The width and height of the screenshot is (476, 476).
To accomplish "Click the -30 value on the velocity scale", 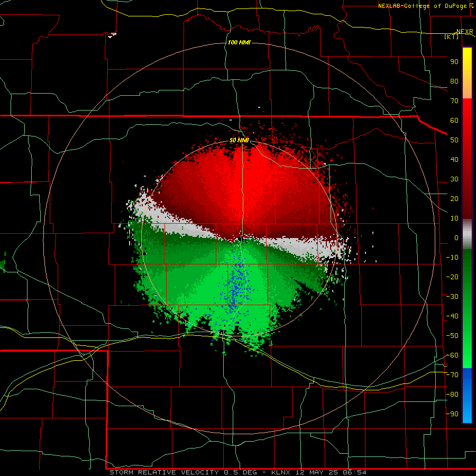I will click(x=452, y=297).
